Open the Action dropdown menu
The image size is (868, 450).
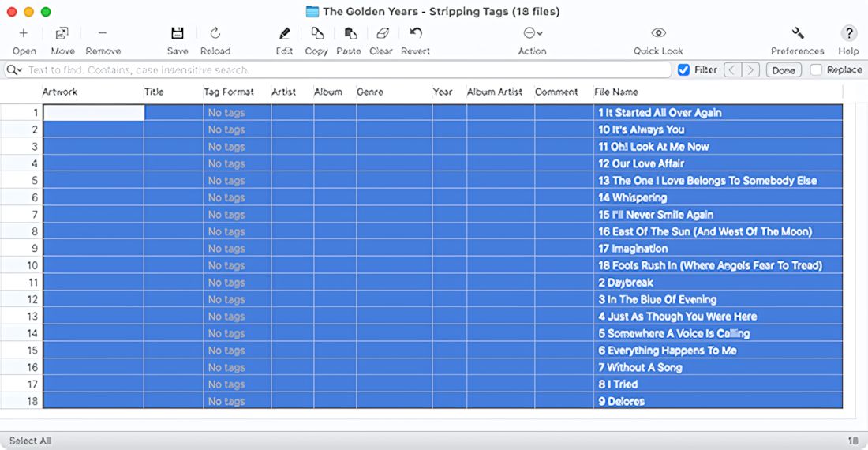(x=533, y=33)
